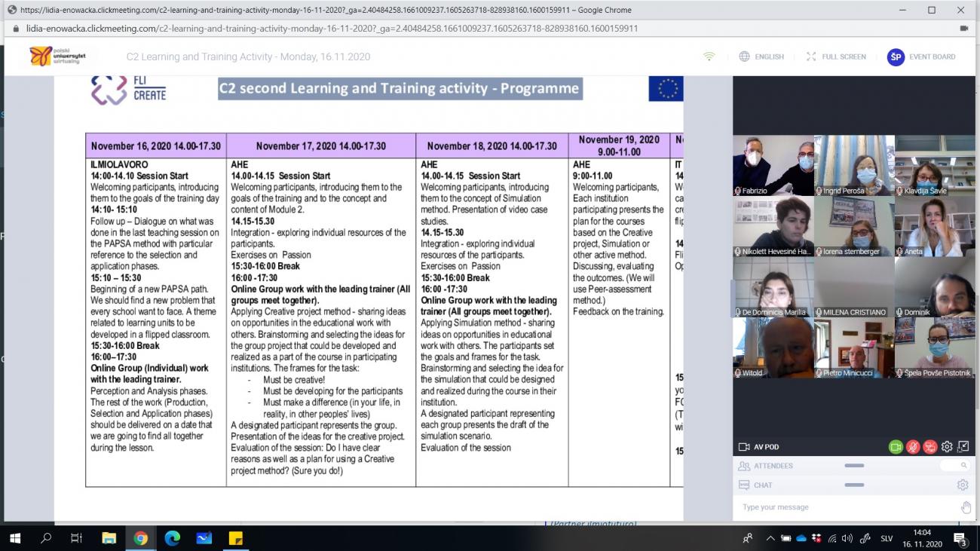Check the green connection quality icon
The image size is (980, 551).
(x=709, y=57)
